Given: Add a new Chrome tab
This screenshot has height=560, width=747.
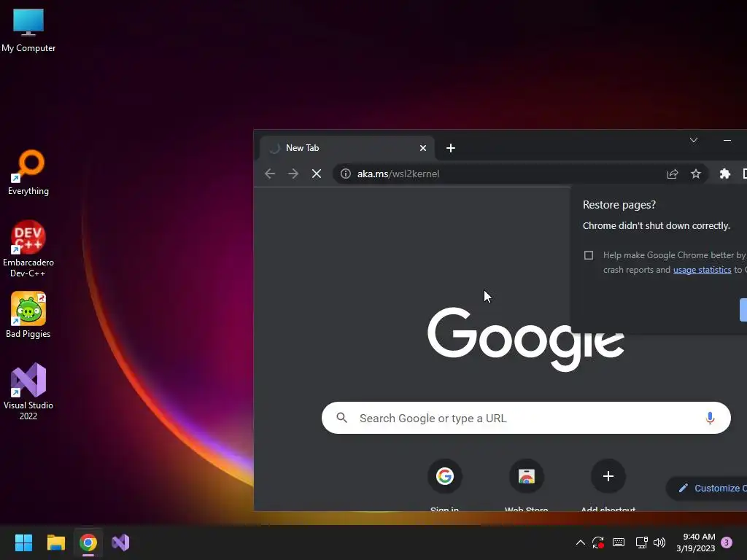Looking at the screenshot, I should tap(451, 148).
